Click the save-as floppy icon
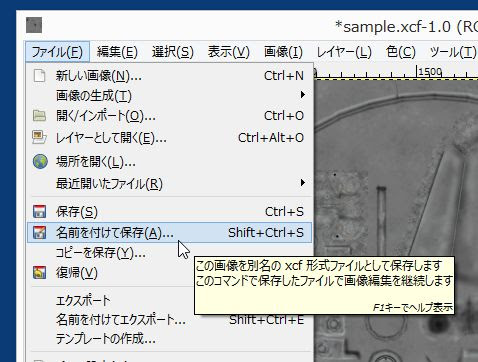Viewport: 478px width, 362px height. 39,232
